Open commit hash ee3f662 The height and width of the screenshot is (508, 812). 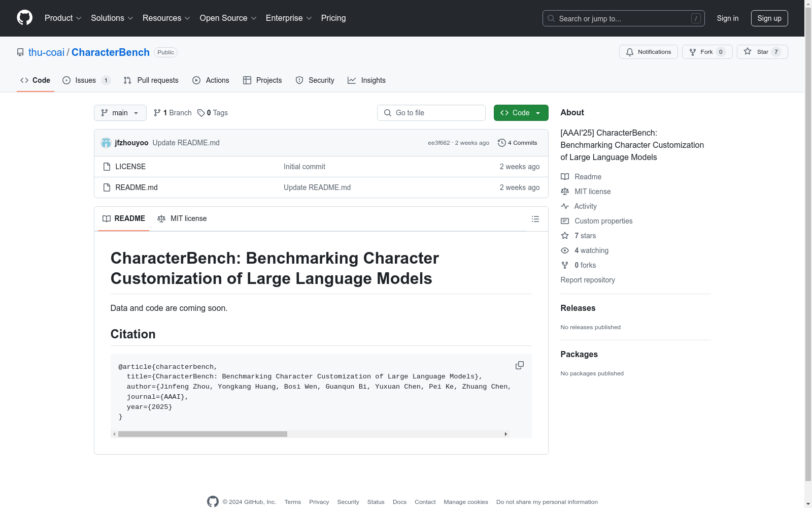click(x=439, y=143)
